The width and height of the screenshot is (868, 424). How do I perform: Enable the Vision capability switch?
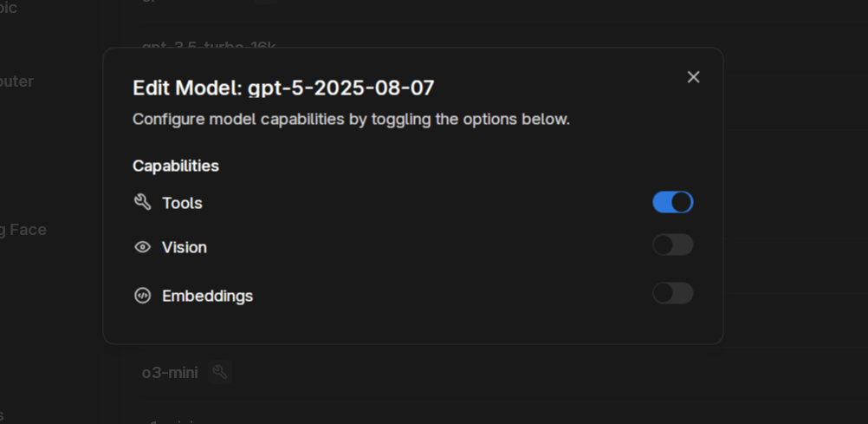click(x=672, y=245)
